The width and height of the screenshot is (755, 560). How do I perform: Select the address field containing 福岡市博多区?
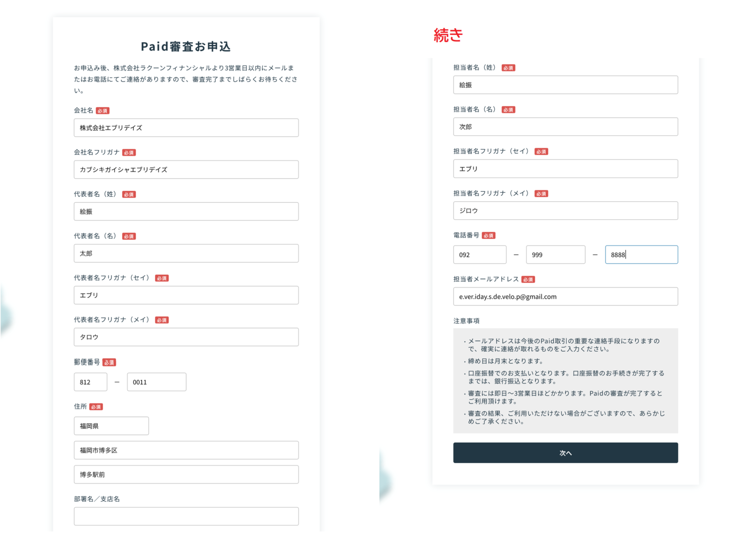click(x=186, y=450)
